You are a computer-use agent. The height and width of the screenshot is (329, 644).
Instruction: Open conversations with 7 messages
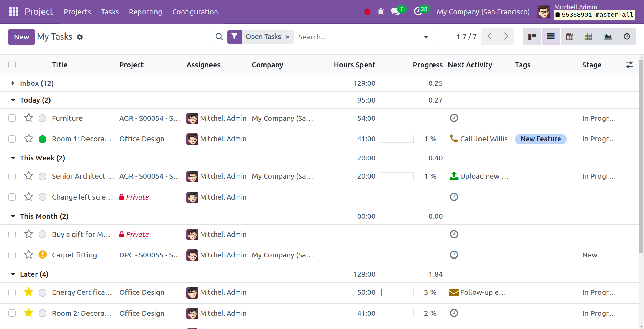coord(398,11)
